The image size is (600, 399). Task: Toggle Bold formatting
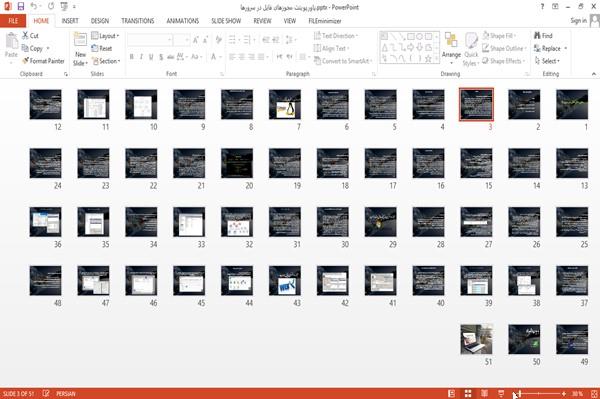point(132,57)
